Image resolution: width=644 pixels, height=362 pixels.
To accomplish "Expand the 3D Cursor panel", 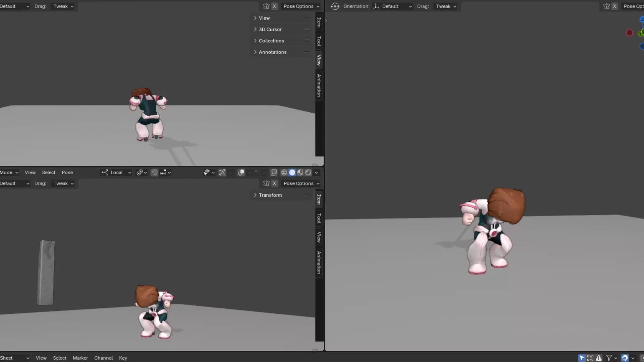I will 270,29.
